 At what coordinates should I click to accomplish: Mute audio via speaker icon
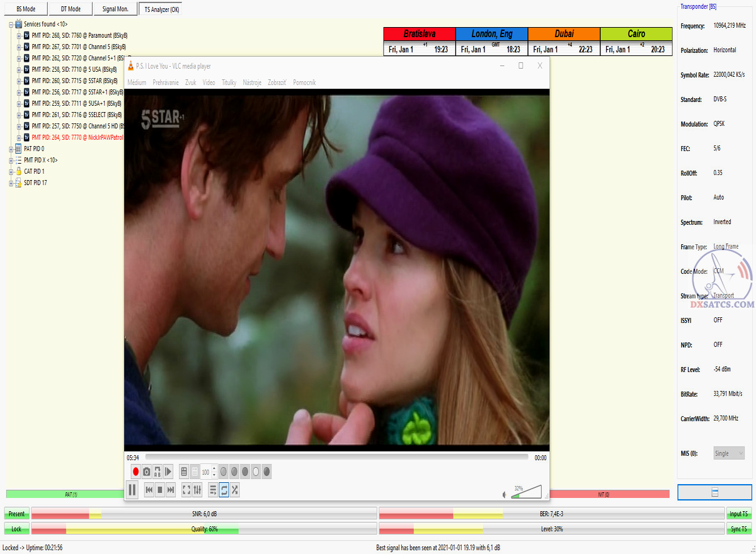pos(504,494)
